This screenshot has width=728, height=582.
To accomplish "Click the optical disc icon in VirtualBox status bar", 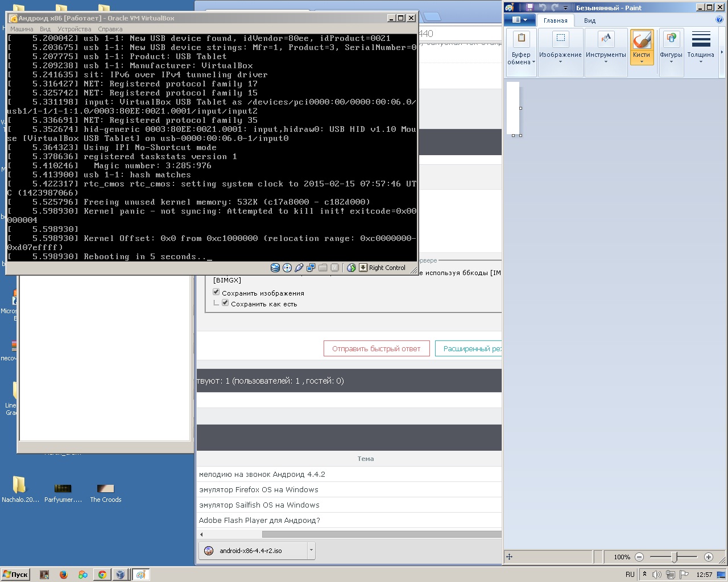I will pos(287,268).
